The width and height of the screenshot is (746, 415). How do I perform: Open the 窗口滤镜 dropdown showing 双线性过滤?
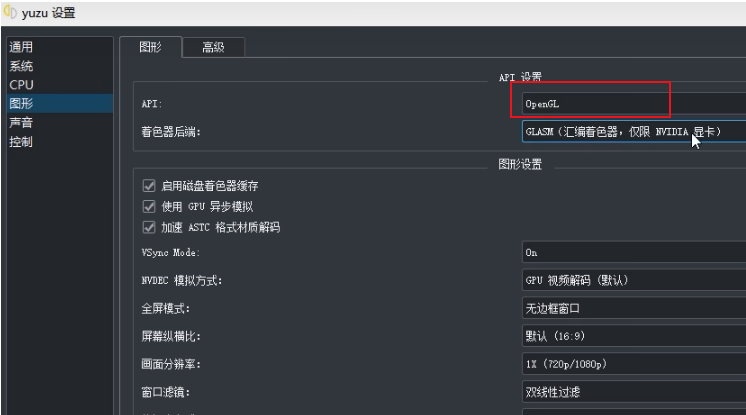pyautogui.click(x=633, y=390)
